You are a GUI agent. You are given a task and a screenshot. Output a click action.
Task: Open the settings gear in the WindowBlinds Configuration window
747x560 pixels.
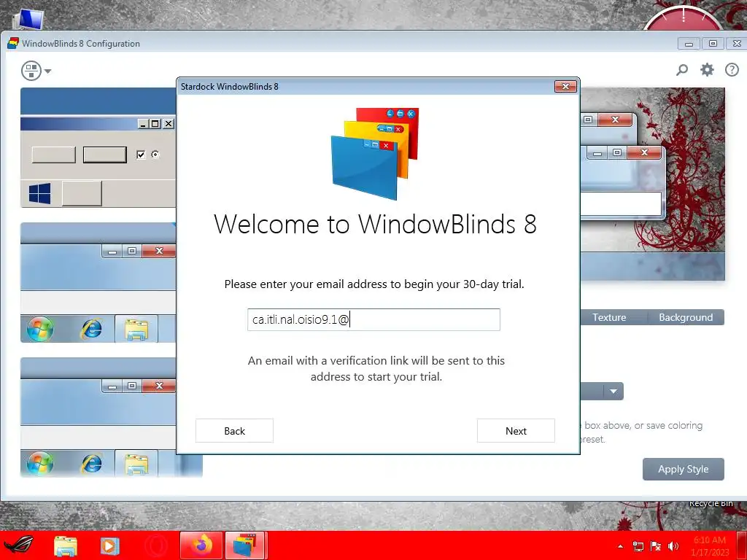click(707, 70)
